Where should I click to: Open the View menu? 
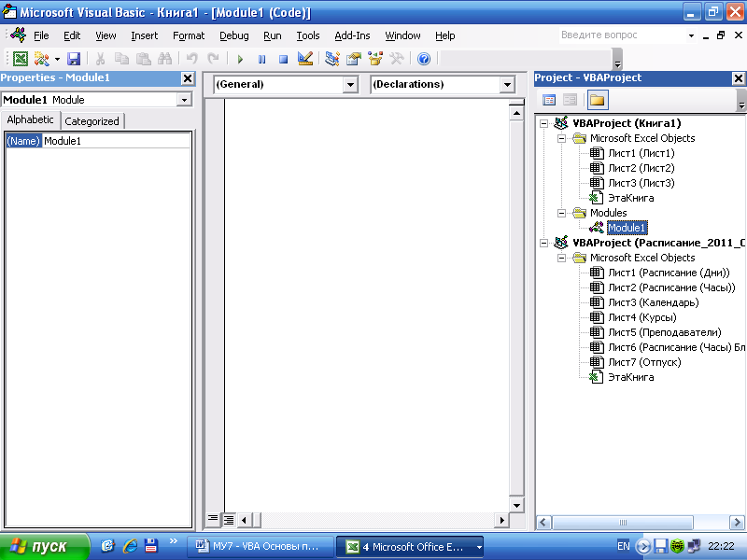(106, 35)
